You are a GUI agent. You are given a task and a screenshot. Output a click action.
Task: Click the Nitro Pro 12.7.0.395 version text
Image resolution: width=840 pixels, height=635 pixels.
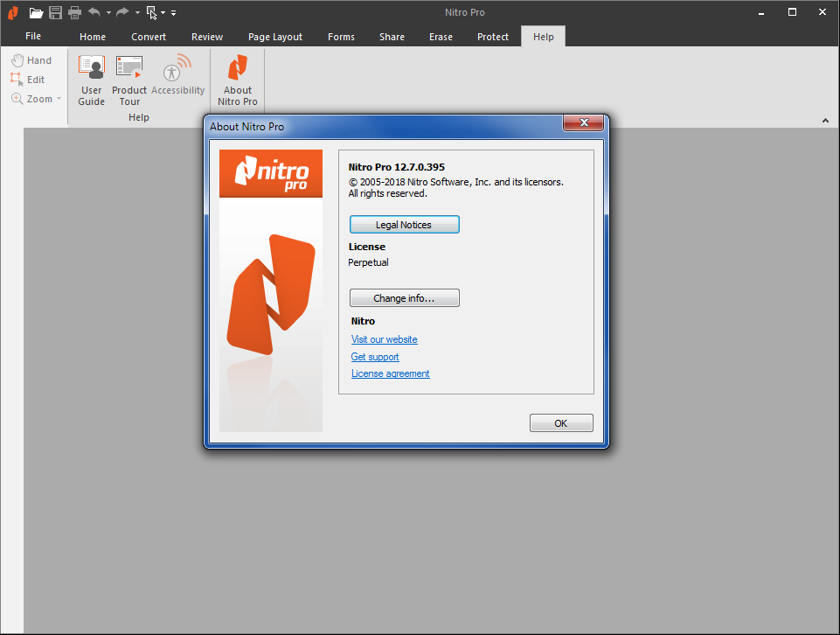(397, 167)
